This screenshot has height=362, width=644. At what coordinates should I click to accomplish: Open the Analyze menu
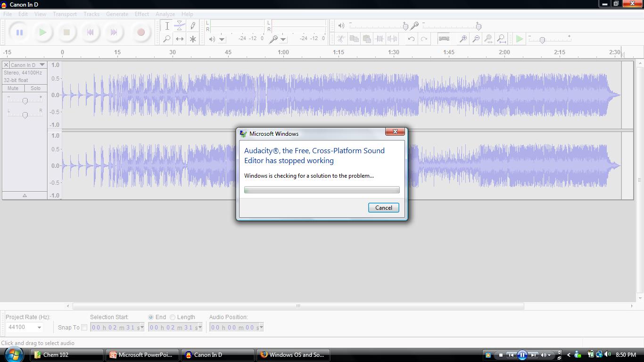coord(165,14)
